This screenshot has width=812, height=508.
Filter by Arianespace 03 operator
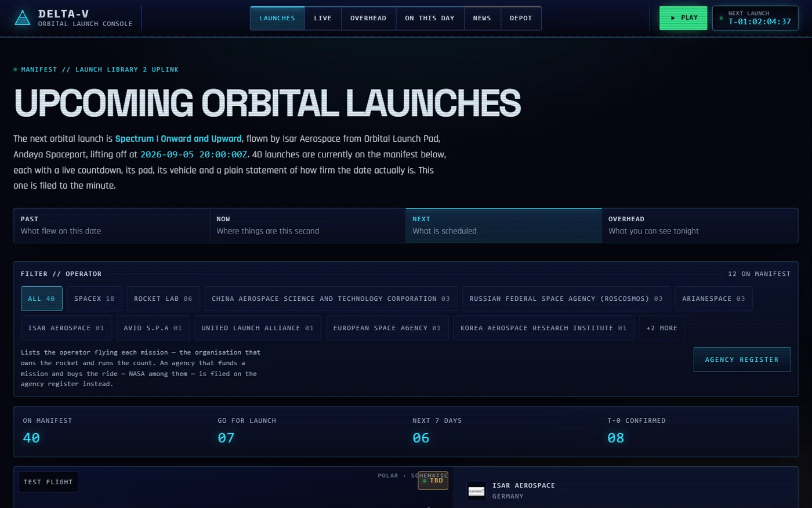pyautogui.click(x=713, y=298)
